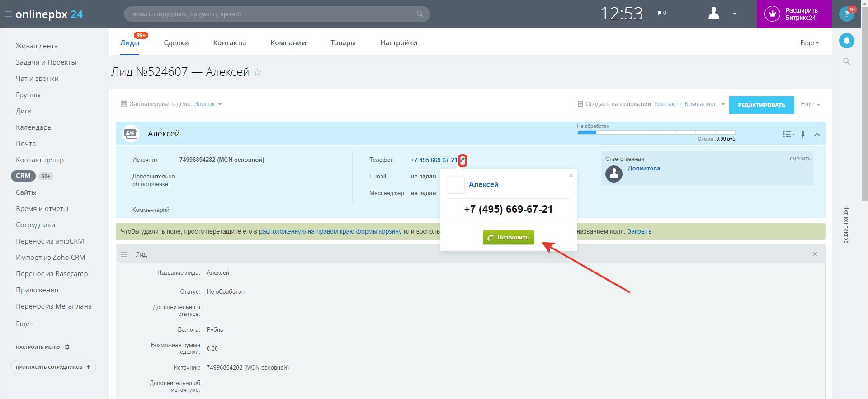Image resolution: width=868 pixels, height=399 pixels.
Task: Open the notifications bell icon
Action: point(846,41)
